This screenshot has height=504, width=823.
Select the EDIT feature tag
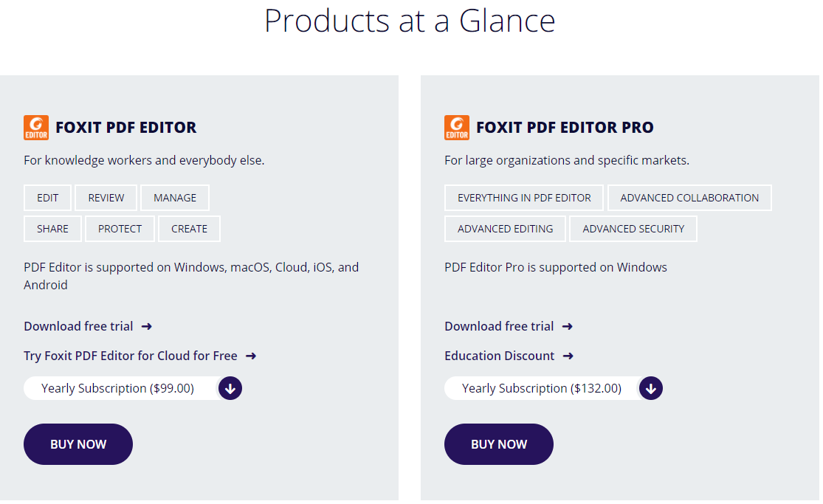[x=47, y=198]
